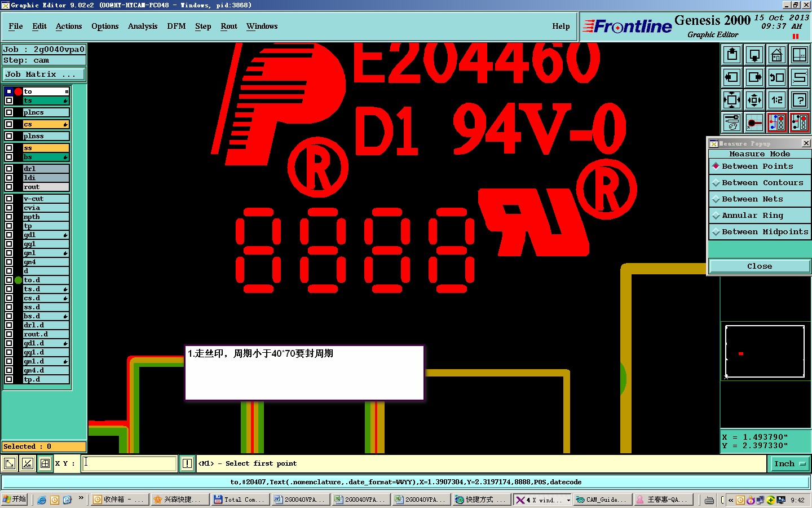
Task: Switch to CAM_Guide taskbar button
Action: 602,500
